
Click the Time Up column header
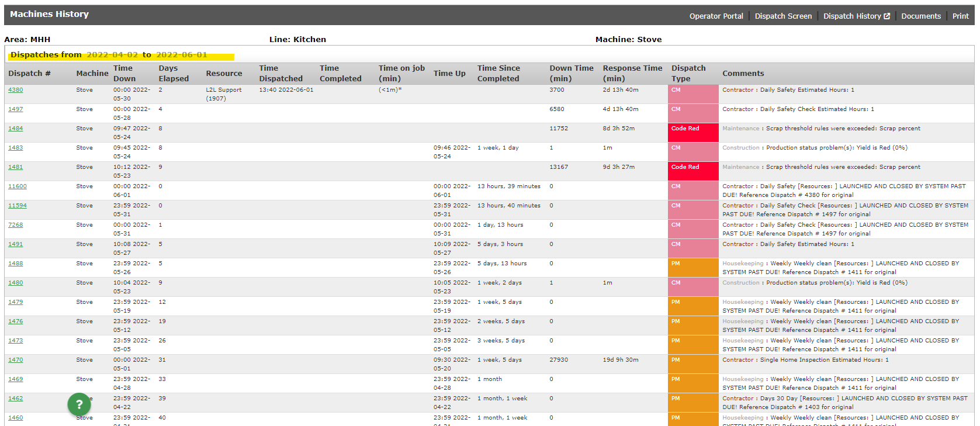tap(449, 74)
